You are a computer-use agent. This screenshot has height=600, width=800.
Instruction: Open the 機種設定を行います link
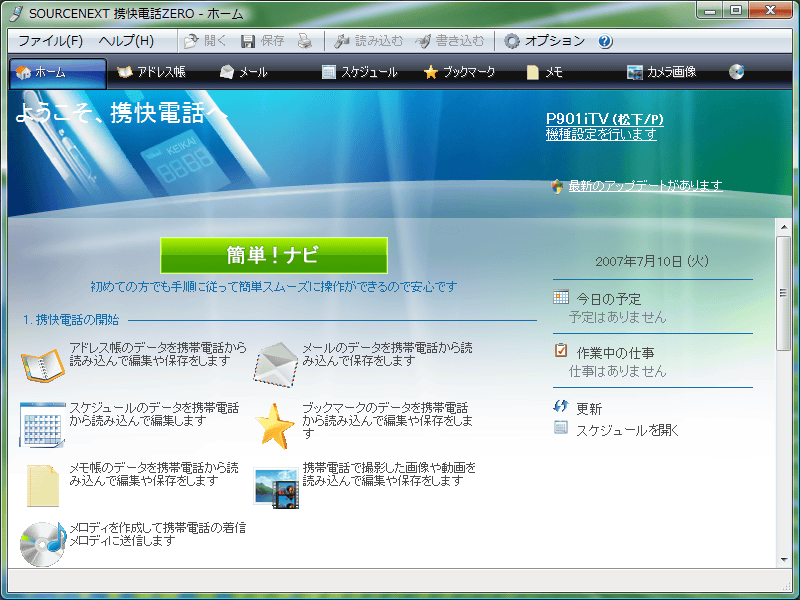pos(601,134)
